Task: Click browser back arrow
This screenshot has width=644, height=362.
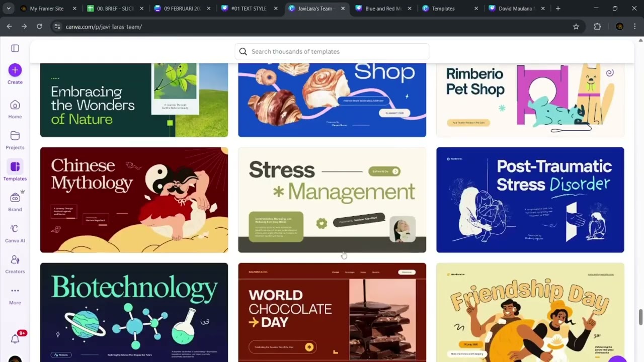Action: 9,27
